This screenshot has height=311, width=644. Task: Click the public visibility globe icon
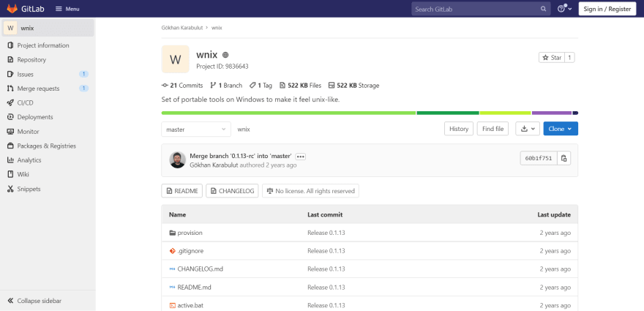click(x=225, y=55)
